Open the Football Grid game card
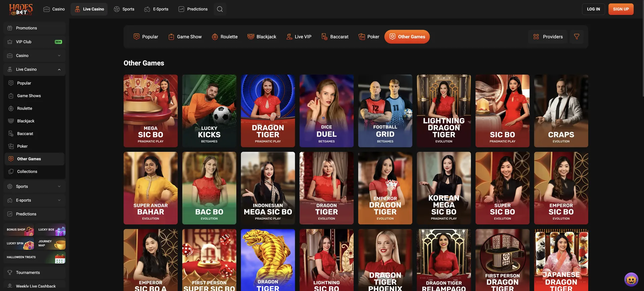The width and height of the screenshot is (644, 291). point(385,111)
